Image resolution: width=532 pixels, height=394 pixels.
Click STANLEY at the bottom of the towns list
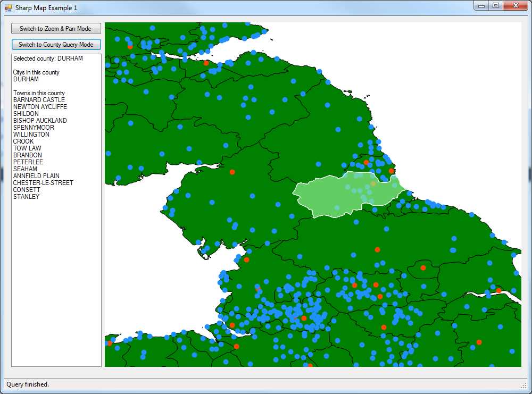click(25, 196)
